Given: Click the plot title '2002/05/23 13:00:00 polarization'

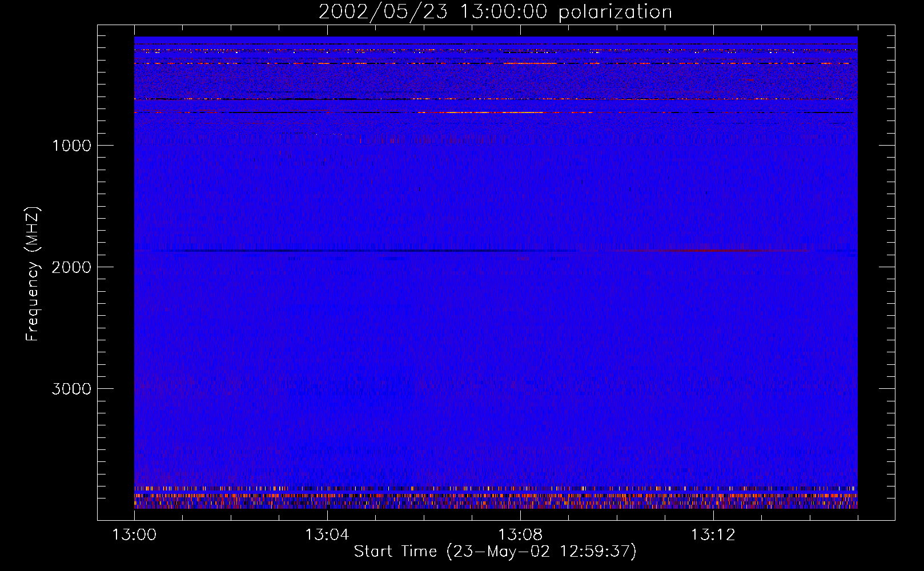Looking at the screenshot, I should (x=495, y=11).
